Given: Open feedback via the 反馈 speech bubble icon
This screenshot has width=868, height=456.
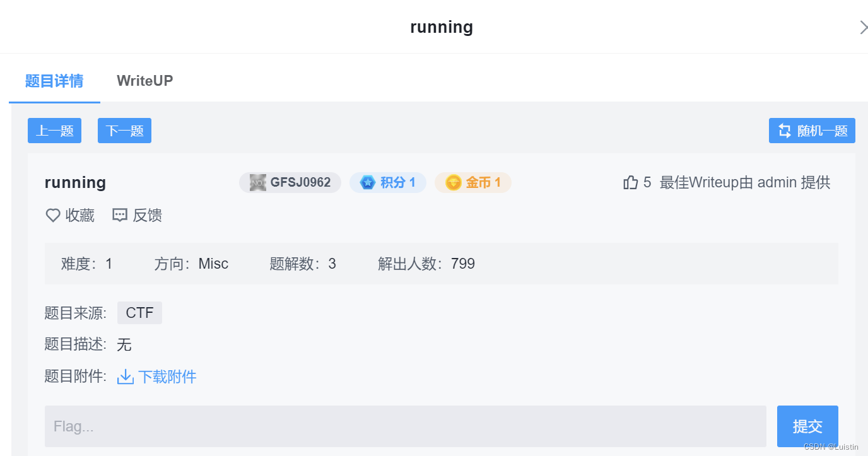Looking at the screenshot, I should coord(120,215).
